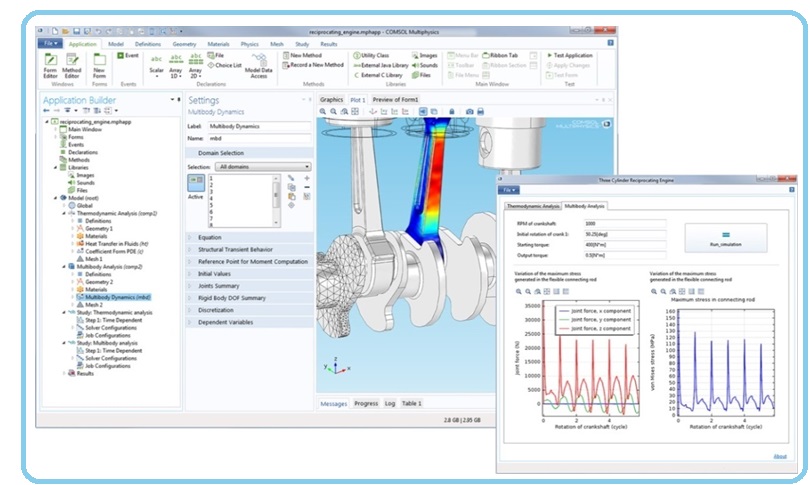Image resolution: width=810 pixels, height=485 pixels.
Task: Add an External C Library
Action: click(x=378, y=75)
